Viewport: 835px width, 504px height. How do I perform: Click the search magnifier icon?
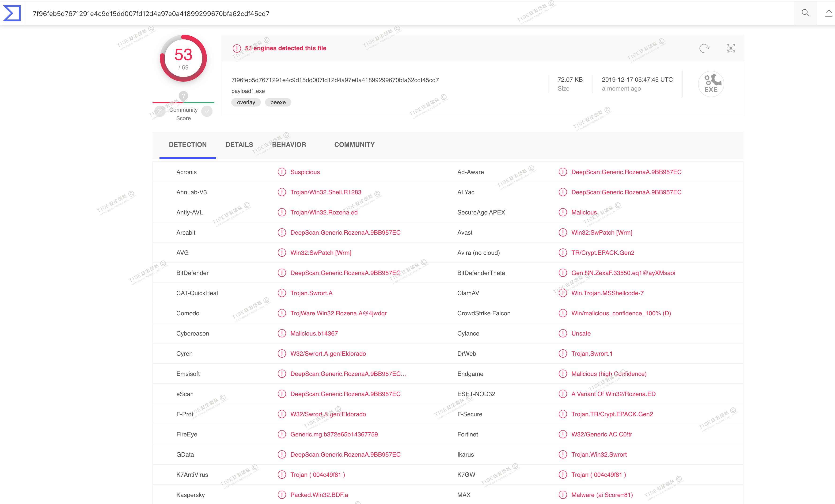coord(805,13)
